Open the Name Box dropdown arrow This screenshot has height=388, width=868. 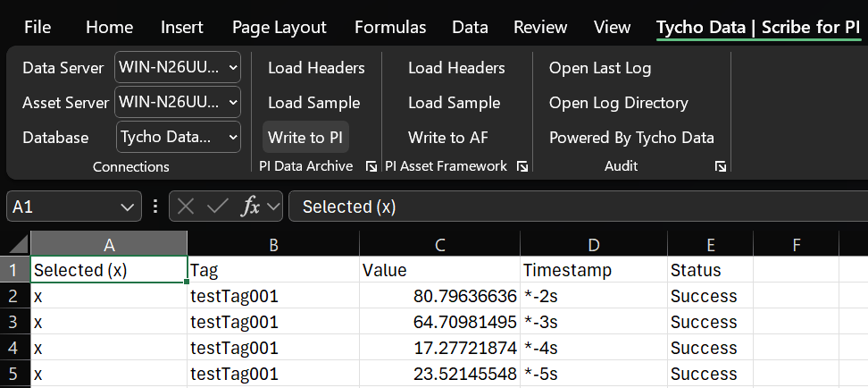tap(126, 207)
